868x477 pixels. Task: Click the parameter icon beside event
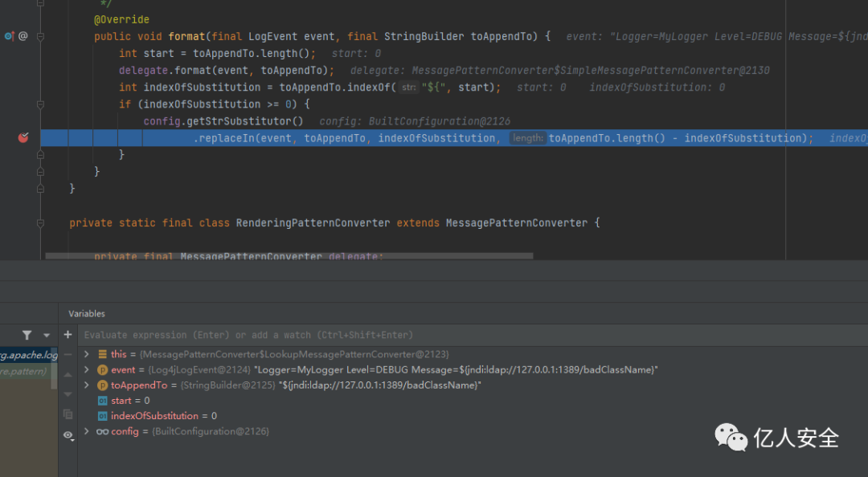pyautogui.click(x=102, y=369)
